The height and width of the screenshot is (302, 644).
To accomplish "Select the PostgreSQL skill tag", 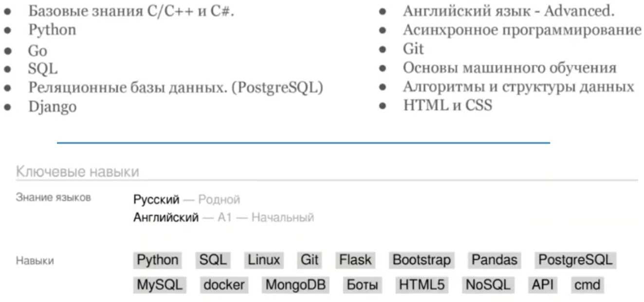I will coord(575,260).
